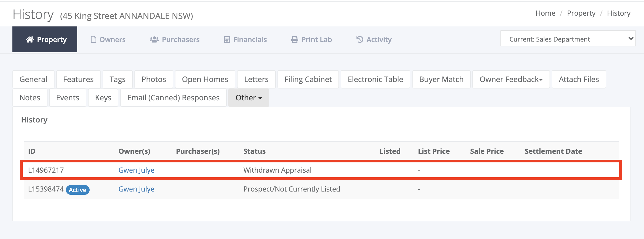
Task: Expand the Owner Feedback dropdown
Action: pyautogui.click(x=511, y=79)
